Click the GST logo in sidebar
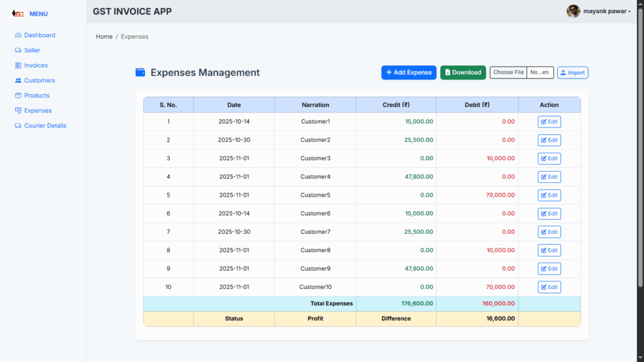This screenshot has height=362, width=644. [x=18, y=14]
